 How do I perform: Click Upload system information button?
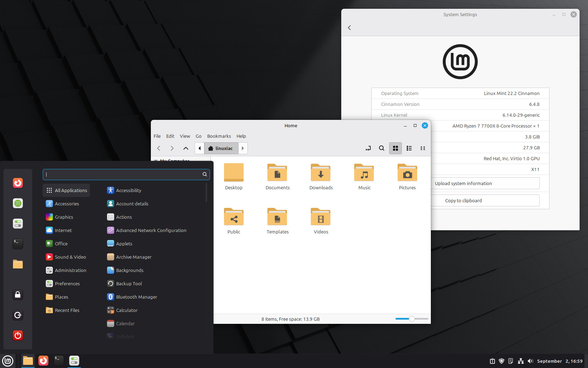pyautogui.click(x=485, y=183)
